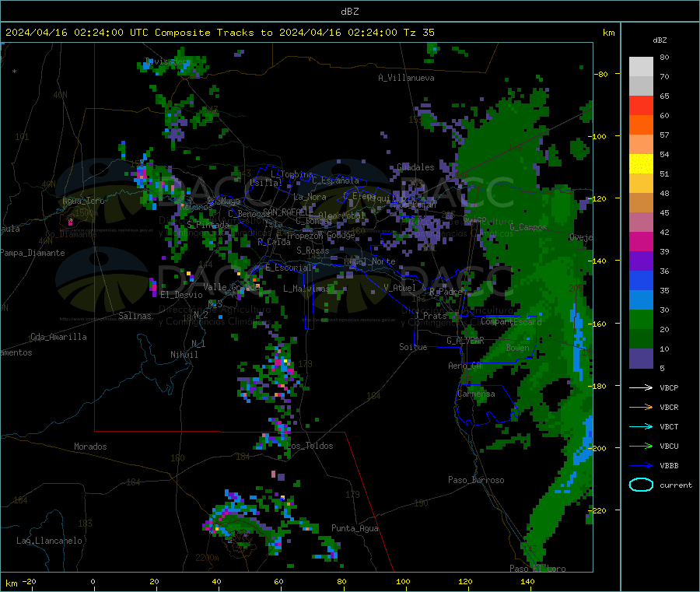Image resolution: width=700 pixels, height=592 pixels.
Task: Click the 'L_Malvinas' map label
Action: click(306, 289)
